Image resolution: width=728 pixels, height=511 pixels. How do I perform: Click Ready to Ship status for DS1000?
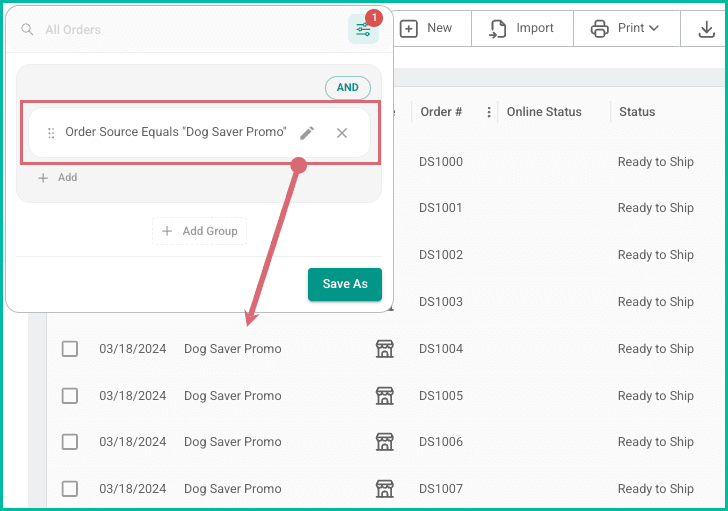656,162
